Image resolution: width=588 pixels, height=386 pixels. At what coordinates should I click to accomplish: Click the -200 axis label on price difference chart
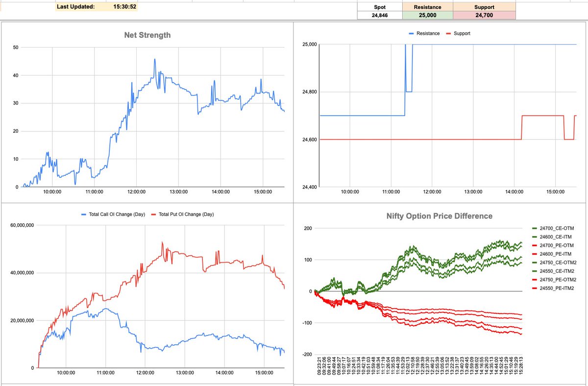point(307,355)
